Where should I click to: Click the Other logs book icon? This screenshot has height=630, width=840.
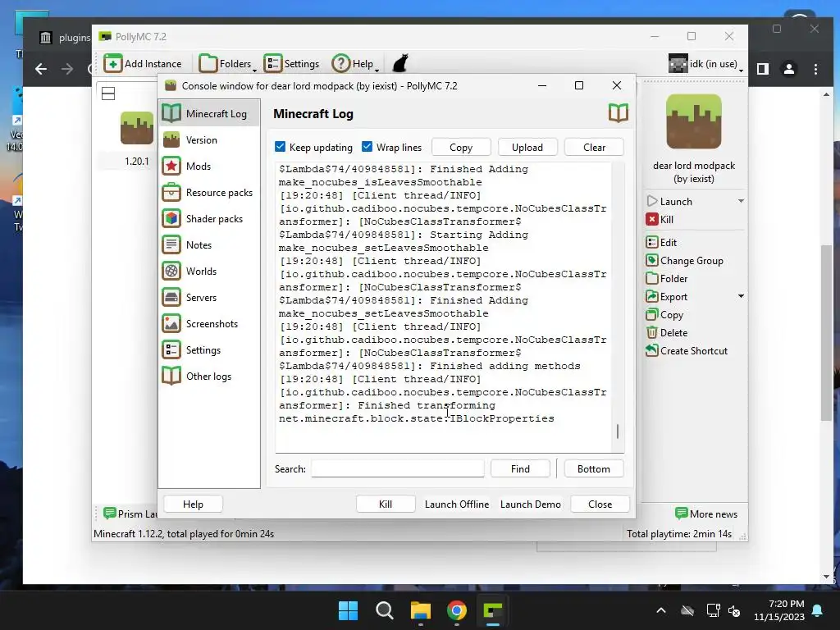(171, 376)
